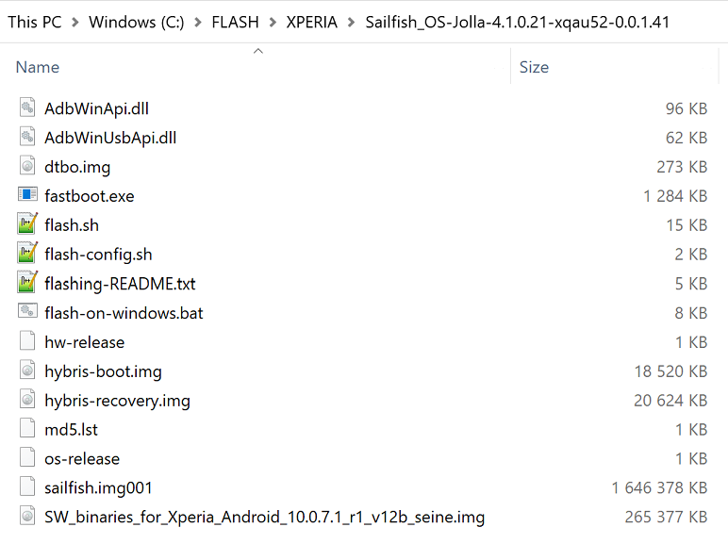Select the hybris-recovery.img file icon

(x=27, y=401)
